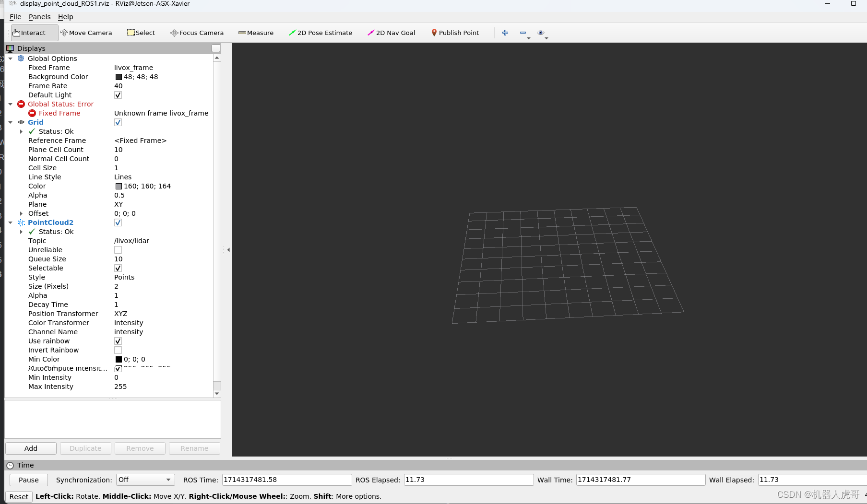The image size is (867, 504).
Task: Enable the Unreliable checkbox
Action: click(x=118, y=250)
